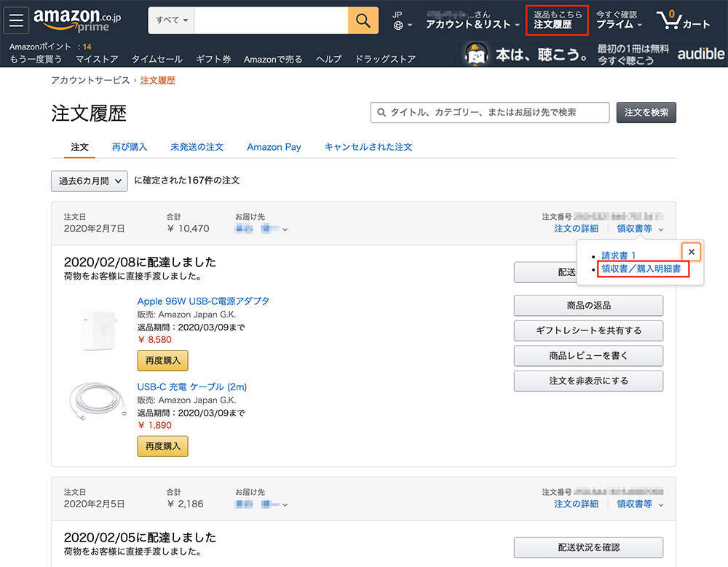Click the 商品の返品 button
This screenshot has width=728, height=567.
pyautogui.click(x=588, y=305)
